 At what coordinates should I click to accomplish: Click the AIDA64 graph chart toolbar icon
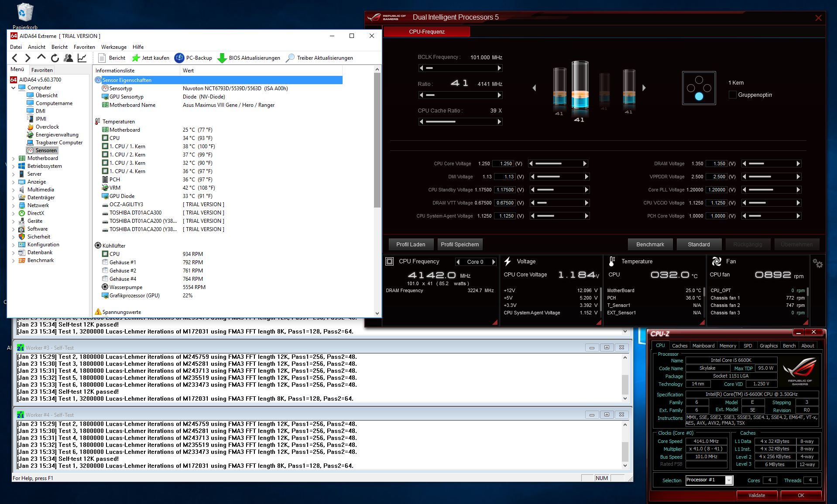(82, 58)
